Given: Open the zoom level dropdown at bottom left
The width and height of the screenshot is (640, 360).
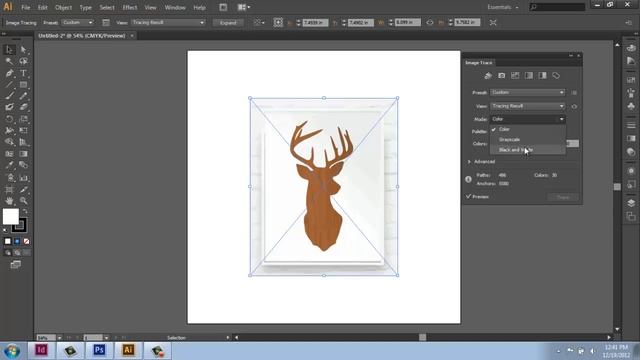Looking at the screenshot, I should 60,338.
